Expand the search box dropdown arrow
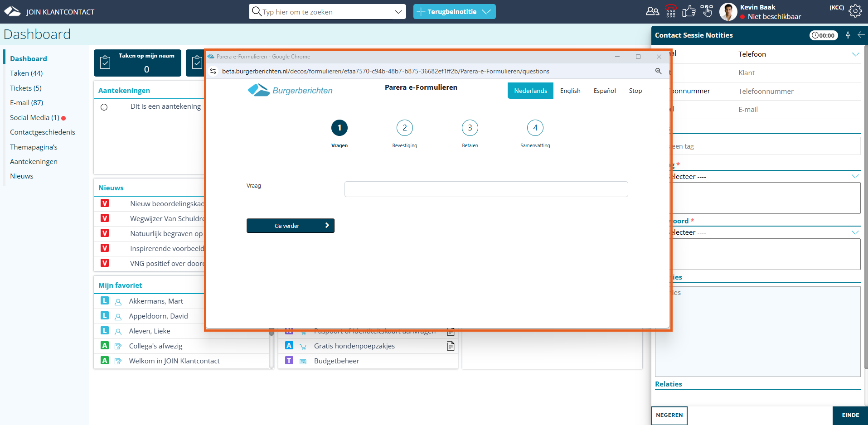868x425 pixels. [x=398, y=12]
